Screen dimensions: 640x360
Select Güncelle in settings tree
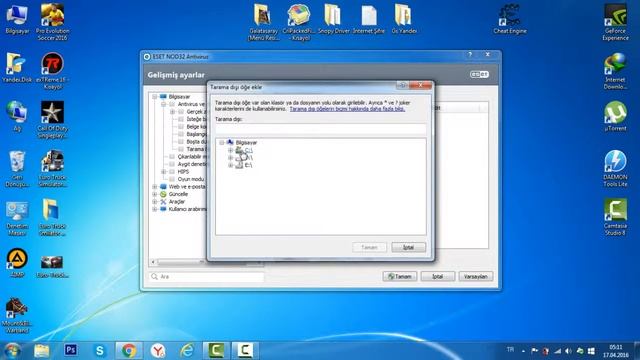[178, 194]
